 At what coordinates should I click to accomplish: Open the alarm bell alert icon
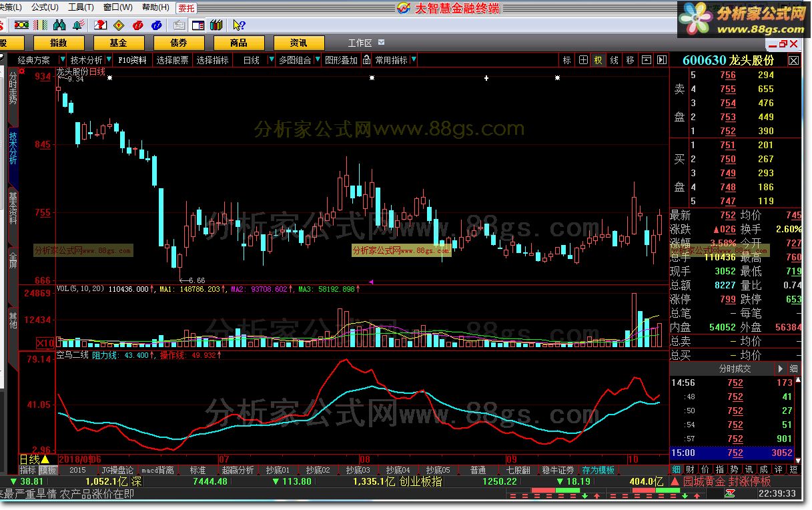pyautogui.click(x=79, y=25)
